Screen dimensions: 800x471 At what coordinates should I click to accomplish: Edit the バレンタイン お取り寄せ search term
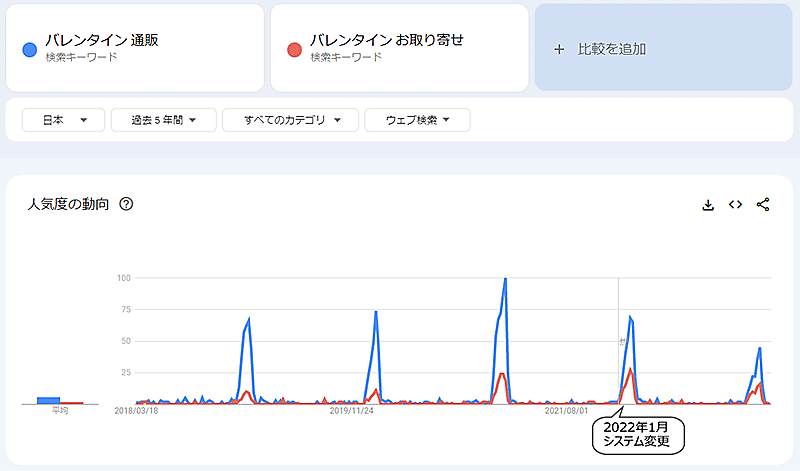[x=386, y=41]
